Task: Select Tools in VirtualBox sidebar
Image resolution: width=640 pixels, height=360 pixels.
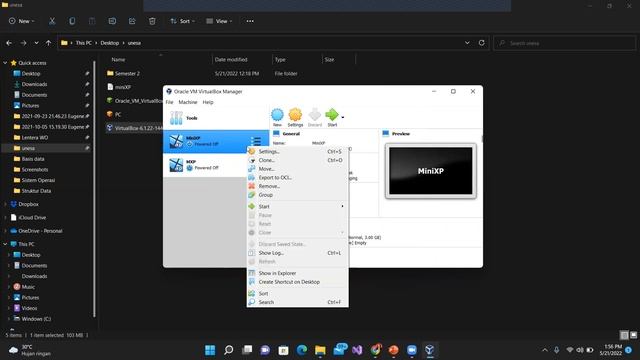Action: [x=216, y=118]
